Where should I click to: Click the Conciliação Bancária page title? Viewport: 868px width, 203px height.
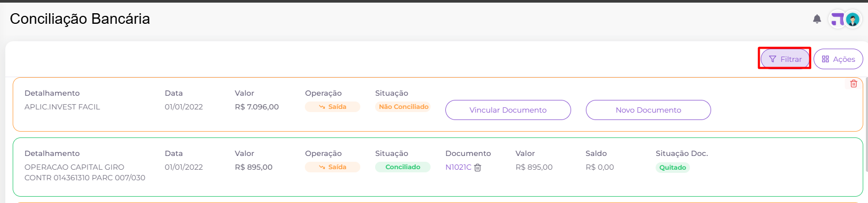(80, 19)
